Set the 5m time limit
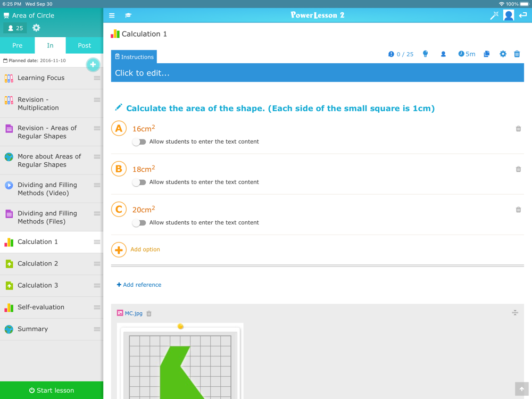This screenshot has width=532, height=399. pyautogui.click(x=467, y=54)
